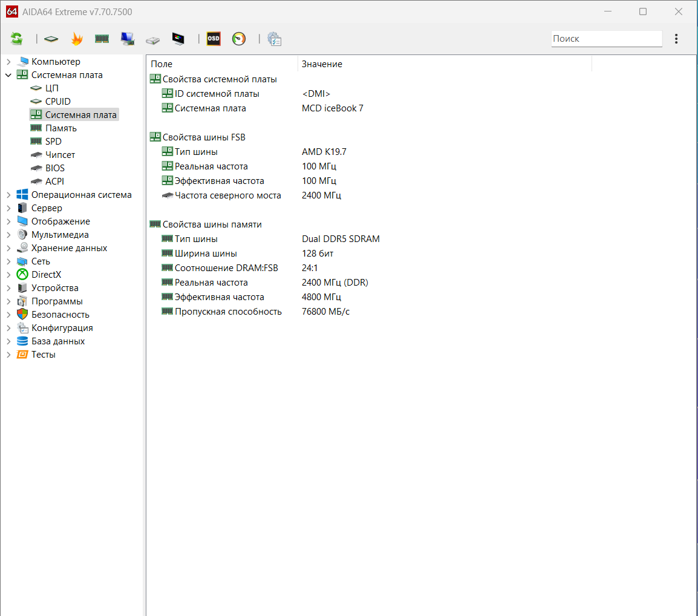Expand the Хранение данных node
This screenshot has width=698, height=616.
pyautogui.click(x=8, y=248)
